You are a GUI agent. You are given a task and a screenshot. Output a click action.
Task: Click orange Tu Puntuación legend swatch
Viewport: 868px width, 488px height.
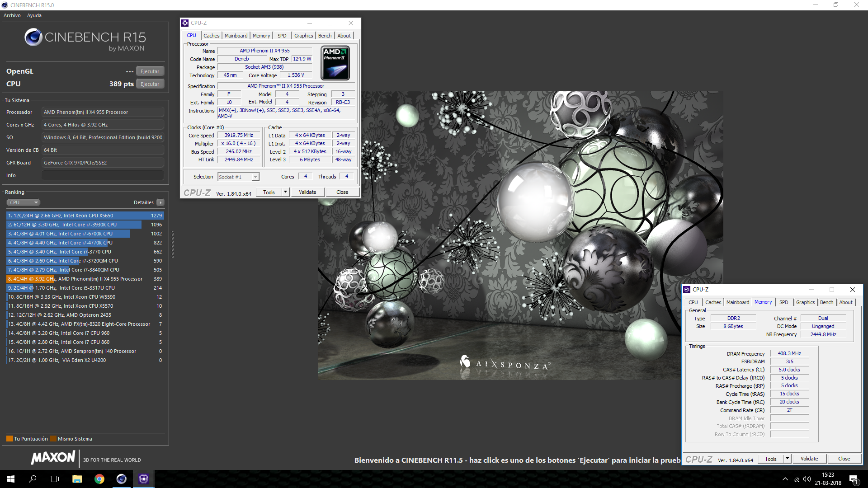point(9,439)
